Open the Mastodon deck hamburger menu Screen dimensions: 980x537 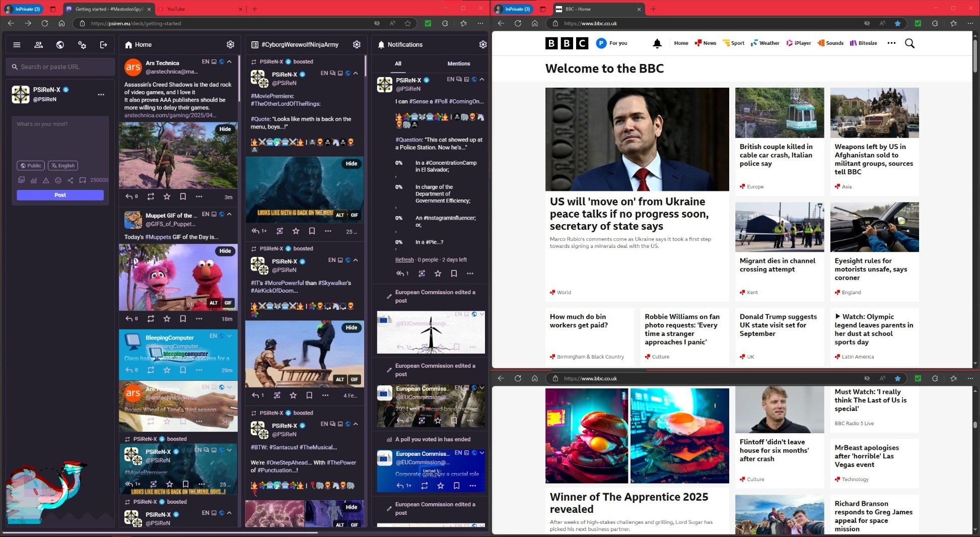(x=17, y=45)
